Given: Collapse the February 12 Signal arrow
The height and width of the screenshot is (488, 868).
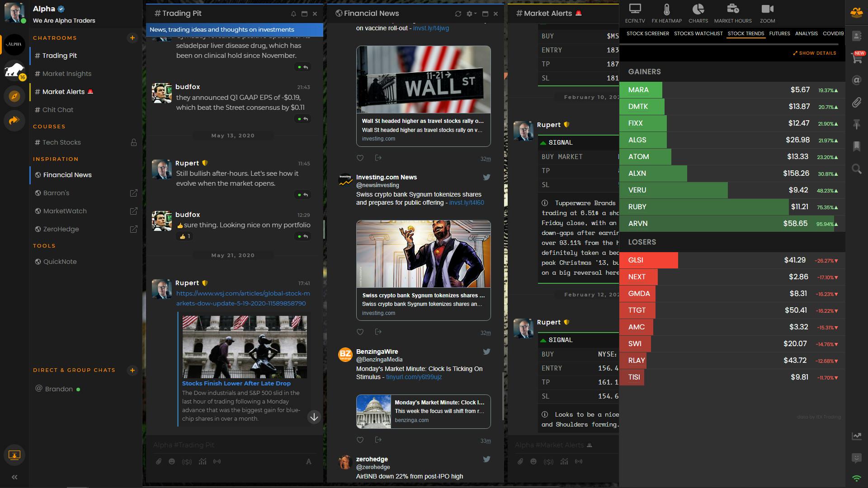Looking at the screenshot, I should (x=543, y=340).
